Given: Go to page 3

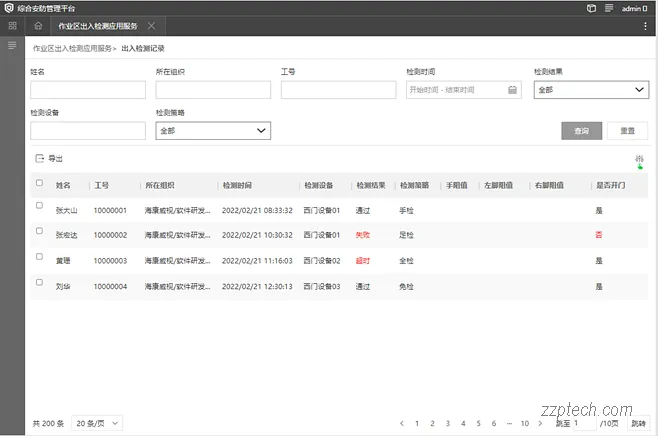Looking at the screenshot, I should [448, 423].
